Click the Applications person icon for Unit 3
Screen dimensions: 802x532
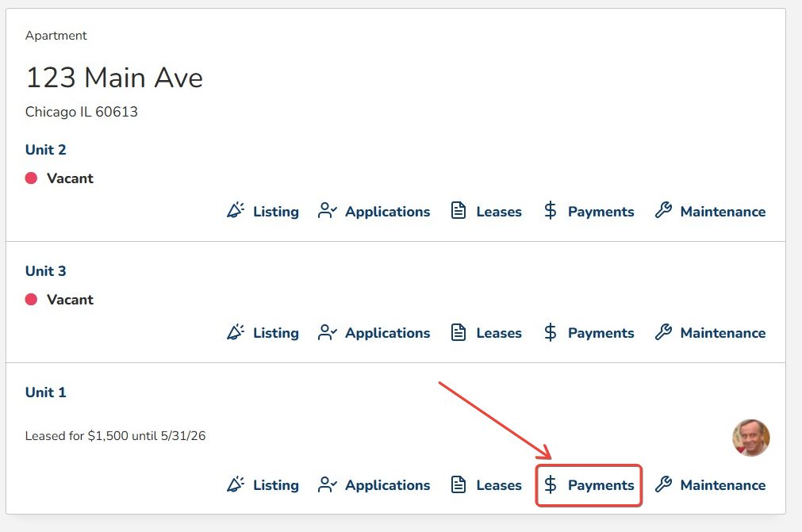click(x=328, y=332)
